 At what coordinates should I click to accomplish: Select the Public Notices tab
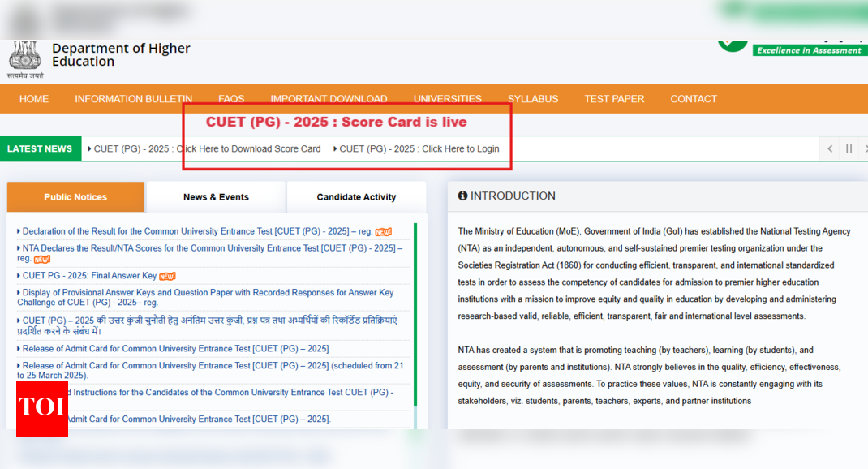(75, 197)
